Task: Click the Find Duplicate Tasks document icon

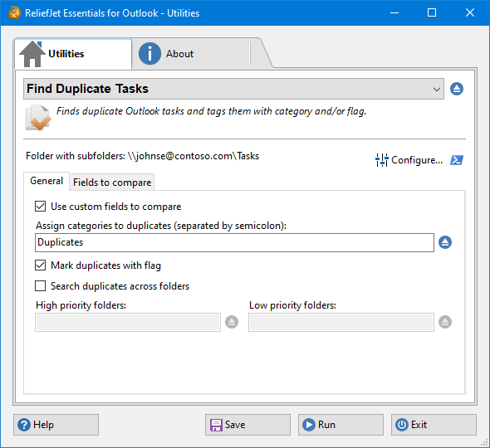Action: [x=38, y=118]
